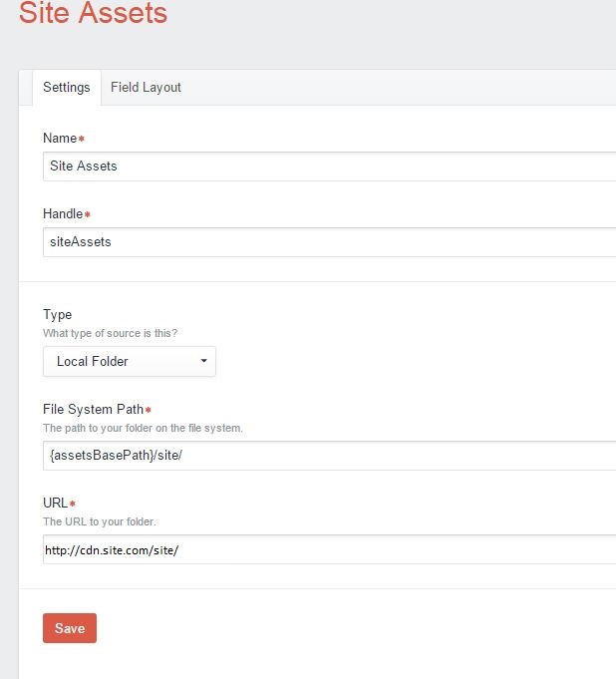Click the Name input containing Site Assets
This screenshot has height=679, width=616.
pos(329,167)
